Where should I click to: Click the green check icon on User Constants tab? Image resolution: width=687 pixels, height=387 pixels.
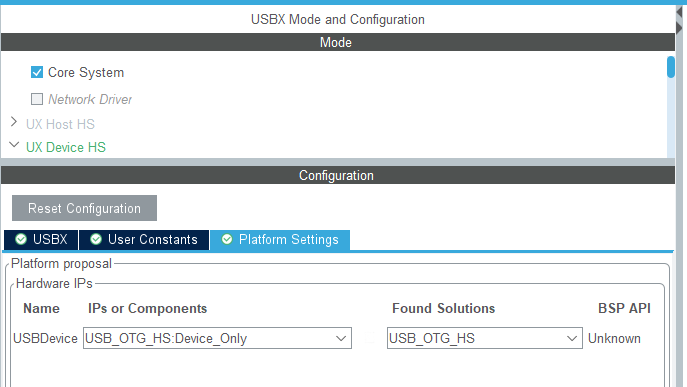96,239
